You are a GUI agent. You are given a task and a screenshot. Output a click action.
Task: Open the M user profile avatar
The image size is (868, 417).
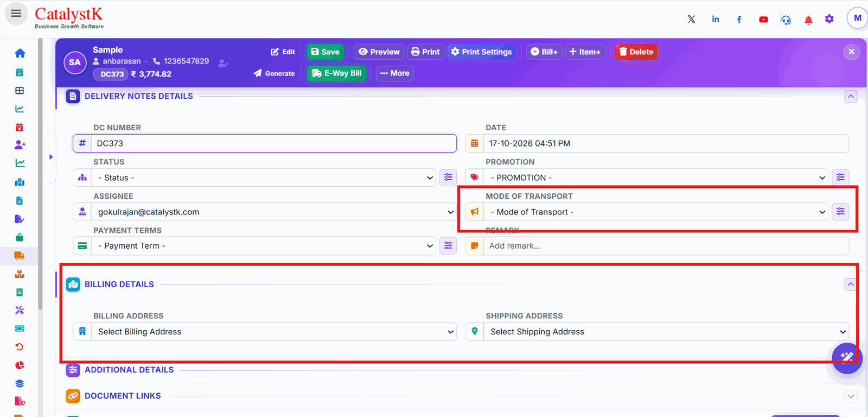(x=857, y=18)
